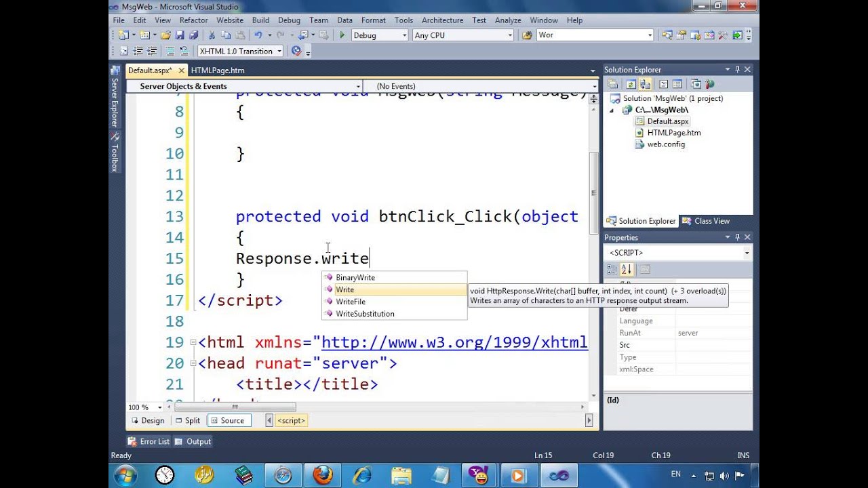Select HTMLPage.htm in Solution Explorer
The height and width of the screenshot is (488, 868).
[x=674, y=133]
